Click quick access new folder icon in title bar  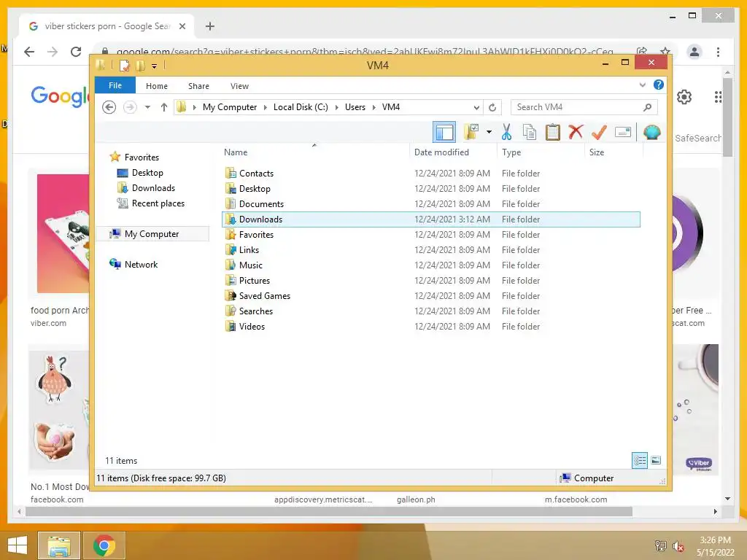(x=141, y=66)
